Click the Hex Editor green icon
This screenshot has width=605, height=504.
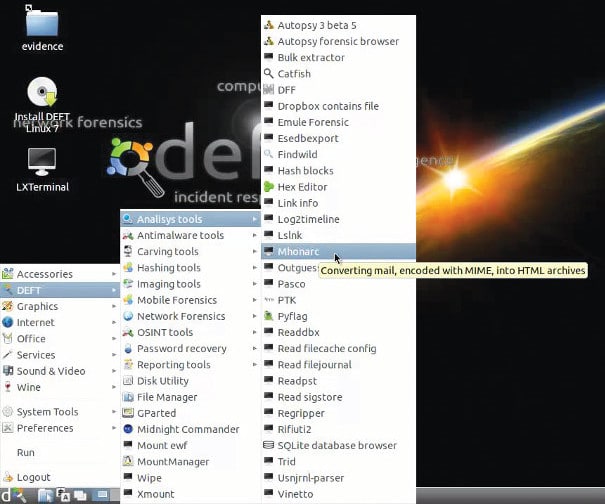pos(269,187)
